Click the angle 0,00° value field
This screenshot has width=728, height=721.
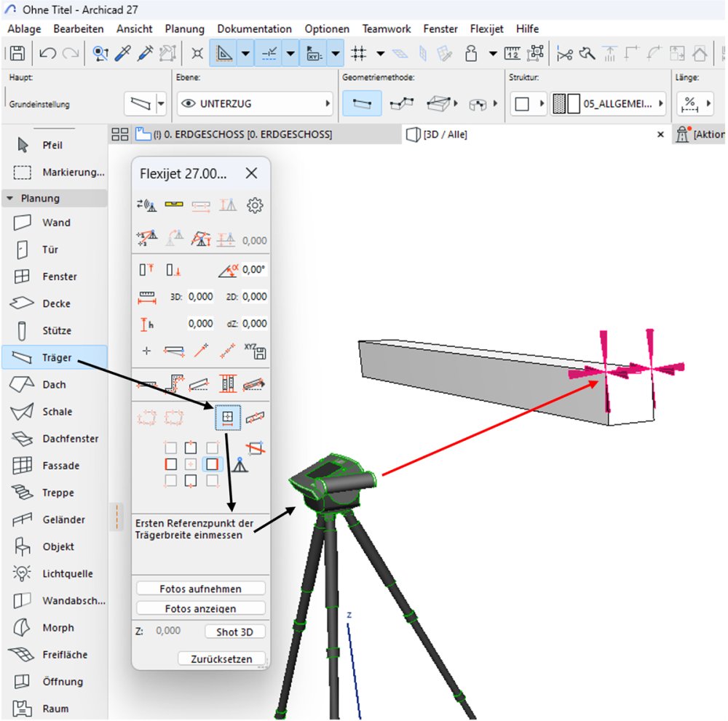(254, 270)
